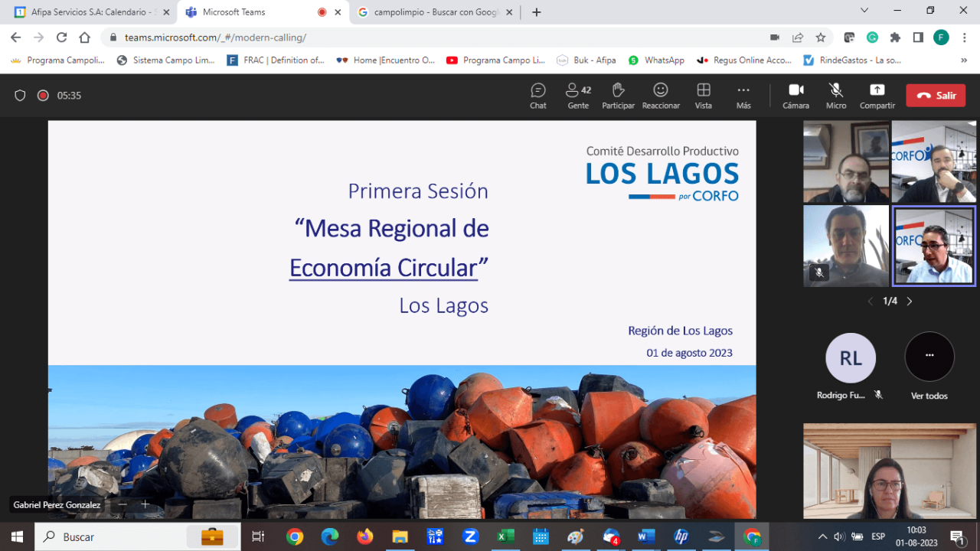Open the Compartir screen share option
Screen dimensions: 980x551
(x=877, y=96)
